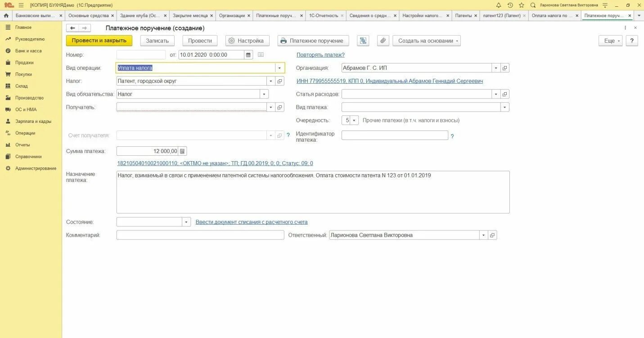Close the Основные средства tab
The image size is (644, 338).
pos(113,15)
